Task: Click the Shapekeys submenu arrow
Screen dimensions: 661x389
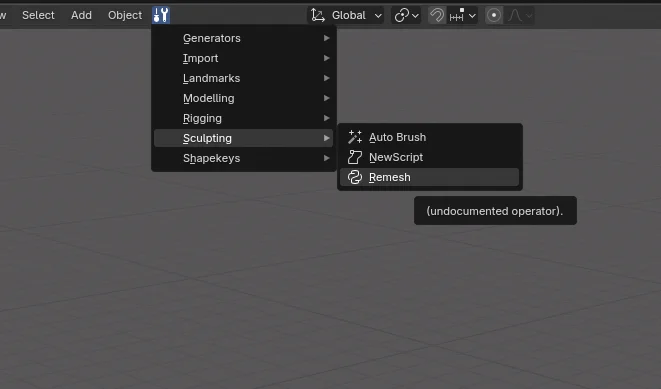Action: (x=326, y=158)
